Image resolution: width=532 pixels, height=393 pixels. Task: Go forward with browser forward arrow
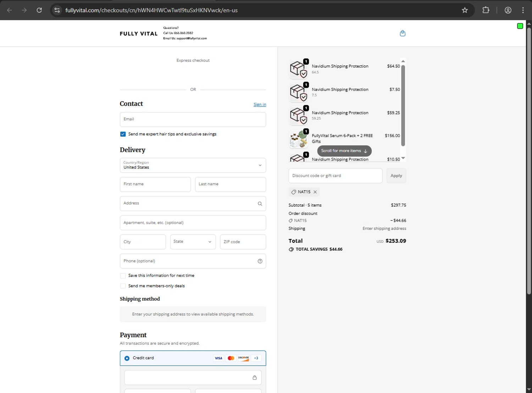[x=24, y=10]
